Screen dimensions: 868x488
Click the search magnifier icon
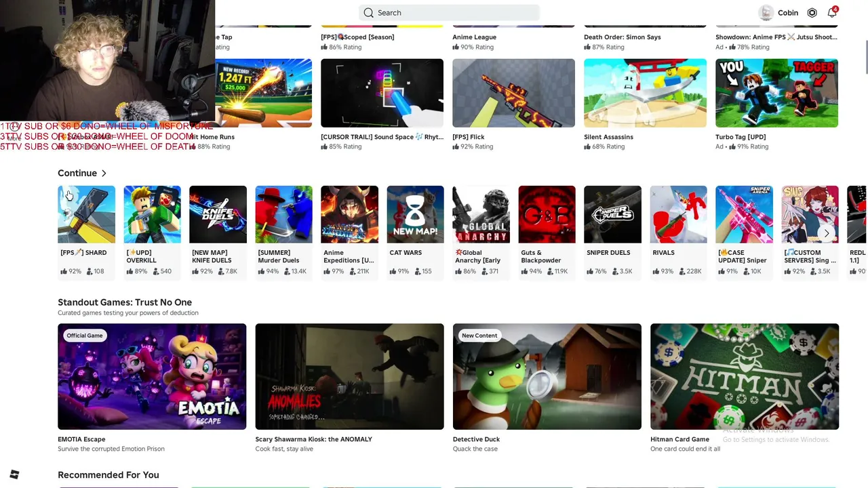(x=368, y=13)
